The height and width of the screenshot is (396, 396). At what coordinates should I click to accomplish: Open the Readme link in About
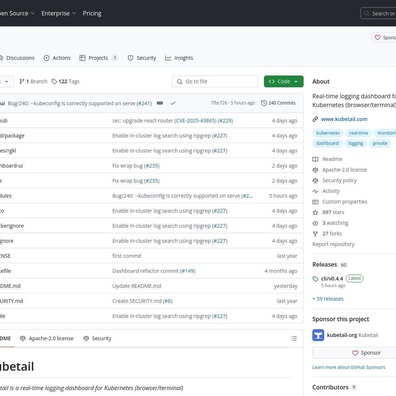click(327, 159)
